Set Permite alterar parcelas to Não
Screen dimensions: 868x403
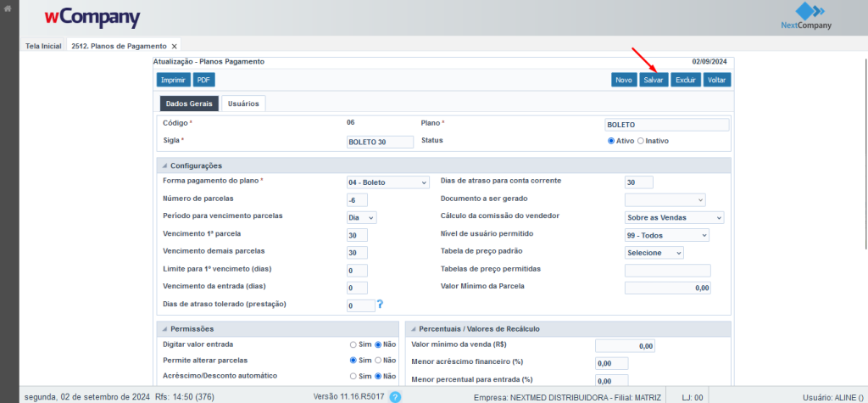click(x=378, y=360)
